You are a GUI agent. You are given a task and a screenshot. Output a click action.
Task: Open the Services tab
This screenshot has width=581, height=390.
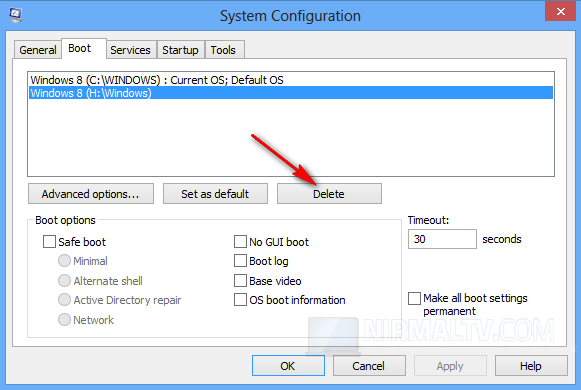tap(130, 50)
